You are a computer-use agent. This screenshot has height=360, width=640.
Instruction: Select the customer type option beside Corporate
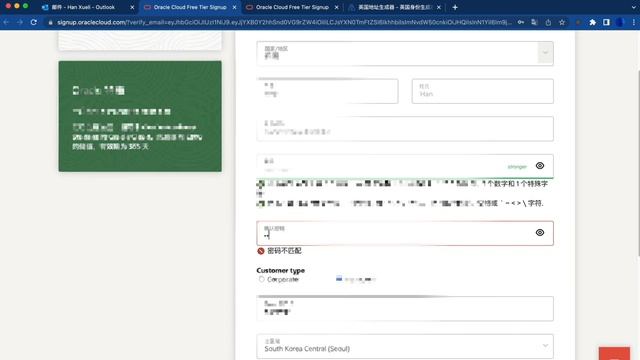click(339, 279)
